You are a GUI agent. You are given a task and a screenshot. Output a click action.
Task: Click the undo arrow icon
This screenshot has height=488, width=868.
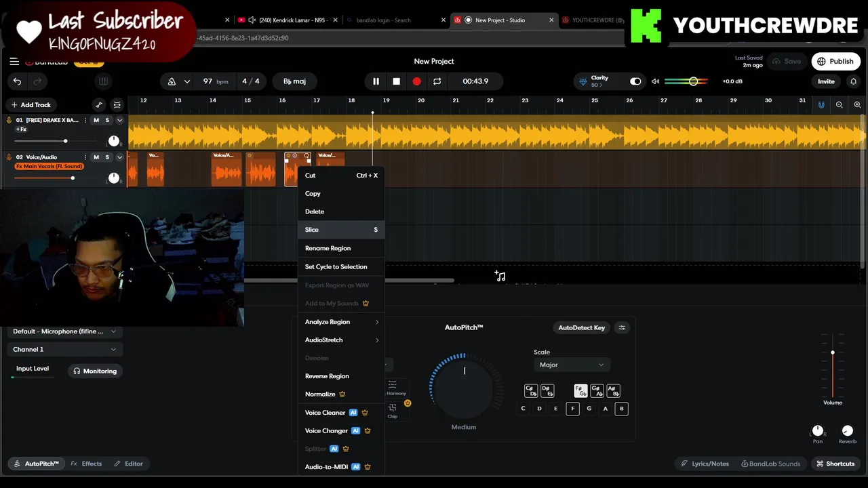tap(17, 81)
